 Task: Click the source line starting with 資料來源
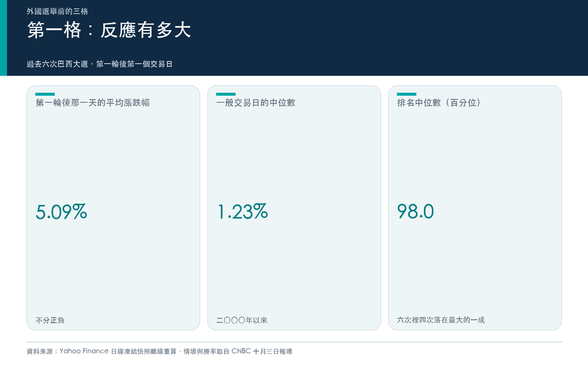pos(159,351)
